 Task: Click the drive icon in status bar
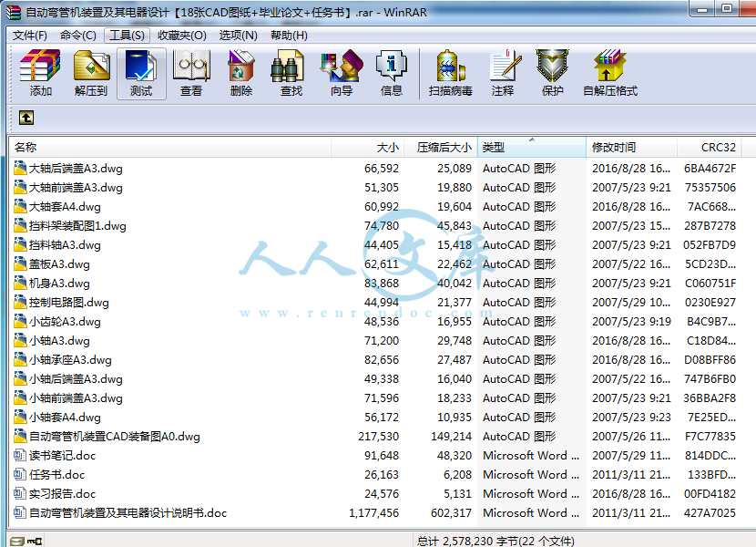pos(17,542)
